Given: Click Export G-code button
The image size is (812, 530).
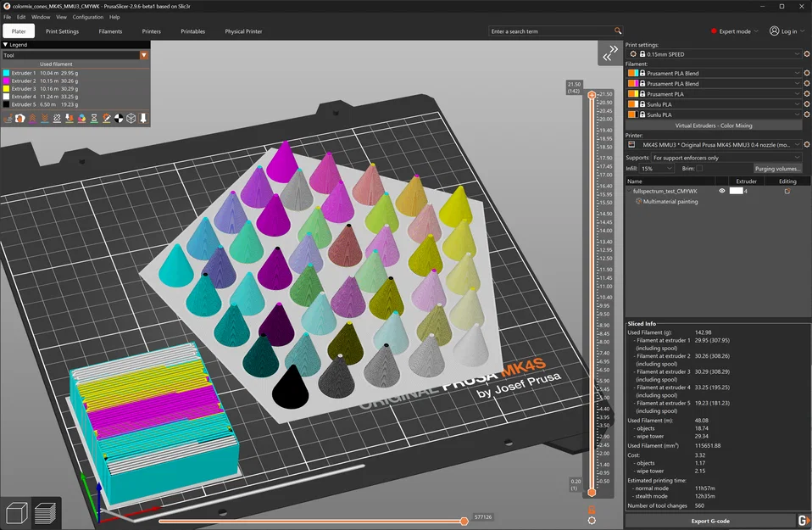Looking at the screenshot, I should tap(710, 521).
